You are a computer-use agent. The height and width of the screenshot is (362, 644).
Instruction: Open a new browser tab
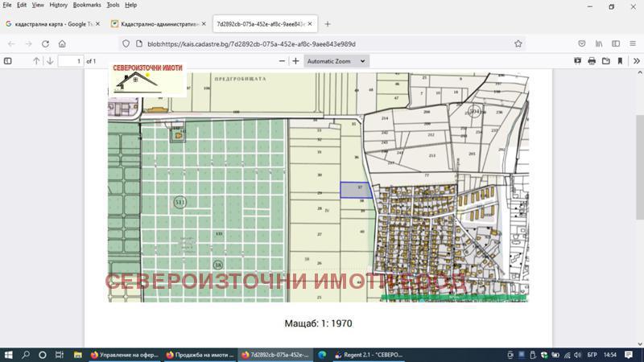tap(328, 24)
